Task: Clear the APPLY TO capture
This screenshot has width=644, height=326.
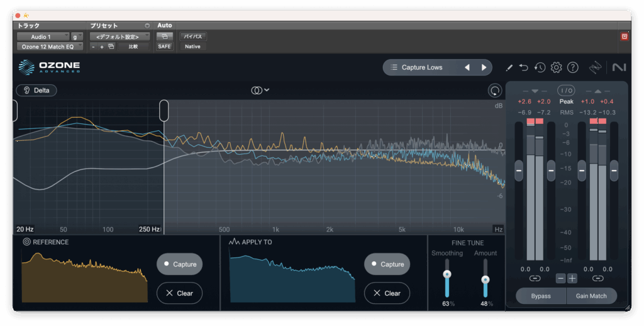Action: (x=387, y=293)
